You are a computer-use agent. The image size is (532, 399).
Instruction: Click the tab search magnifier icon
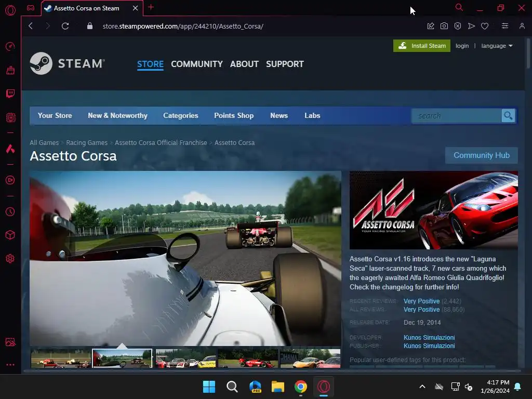(x=459, y=7)
